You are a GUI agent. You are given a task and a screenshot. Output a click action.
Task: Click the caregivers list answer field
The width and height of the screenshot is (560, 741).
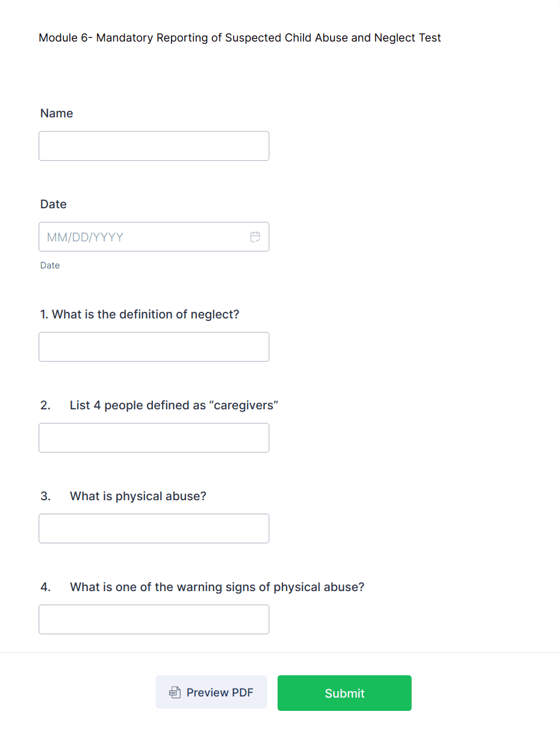pos(154,438)
